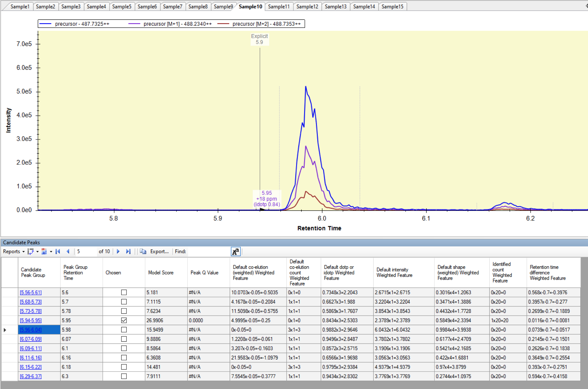Check Chosen box for the 5.98 peak
Viewport: 588px width, 389px height.
click(124, 330)
